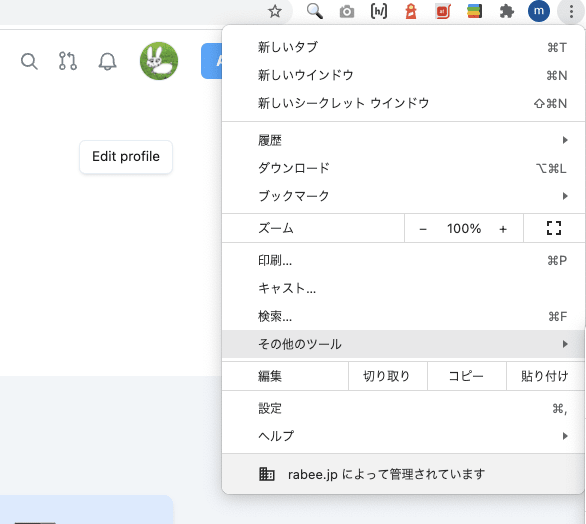Expand the ヘルプ submenu
This screenshot has height=524, width=586.
[x=403, y=436]
